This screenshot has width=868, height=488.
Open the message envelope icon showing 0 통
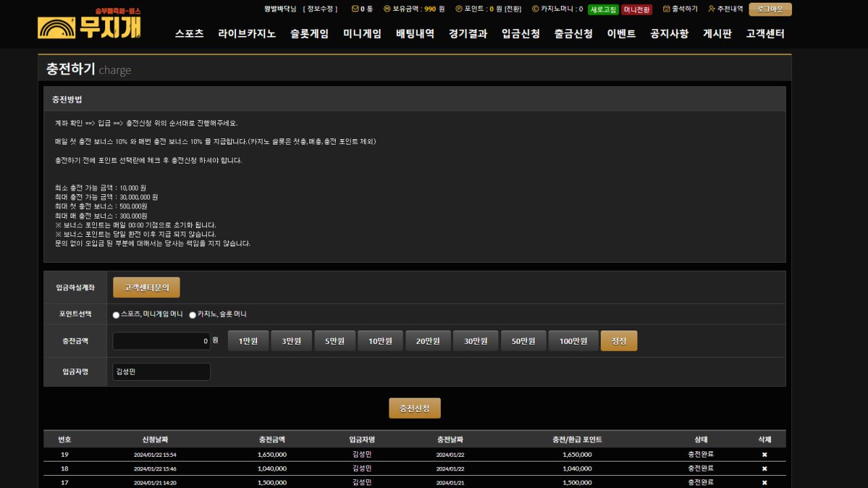click(x=355, y=10)
